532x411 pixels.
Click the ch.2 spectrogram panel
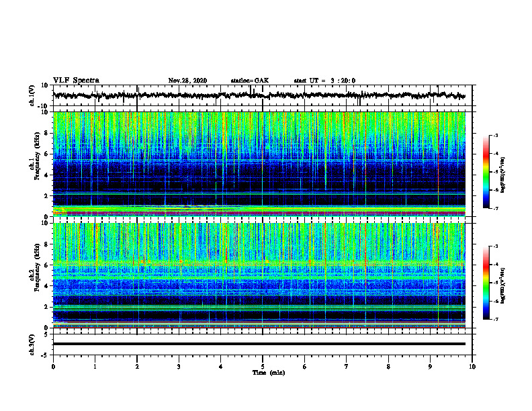click(259, 275)
